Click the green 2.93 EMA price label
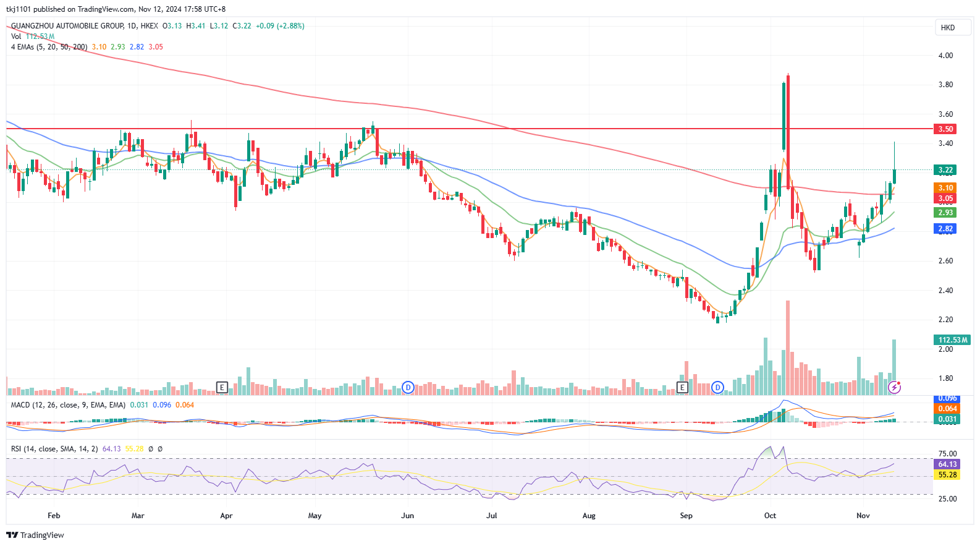980x546 pixels. [945, 213]
